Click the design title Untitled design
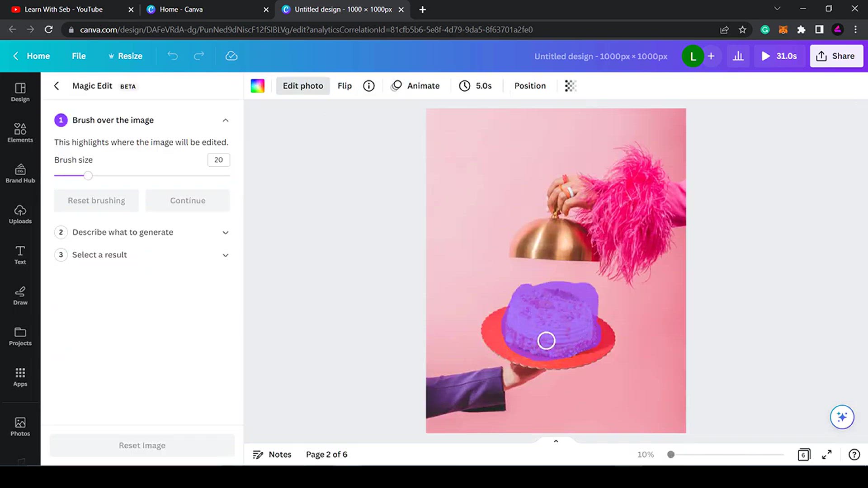This screenshot has width=868, height=488. [601, 56]
